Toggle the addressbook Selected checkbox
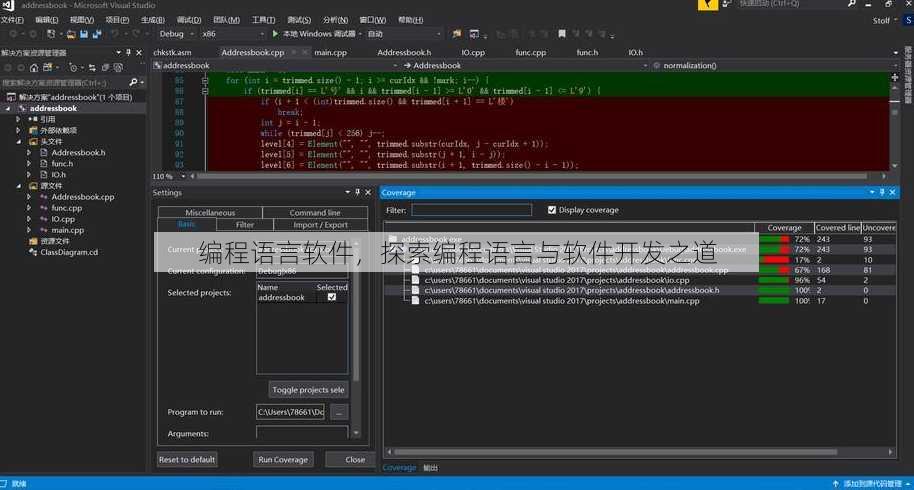Viewport: 914px width, 490px height. click(x=332, y=297)
